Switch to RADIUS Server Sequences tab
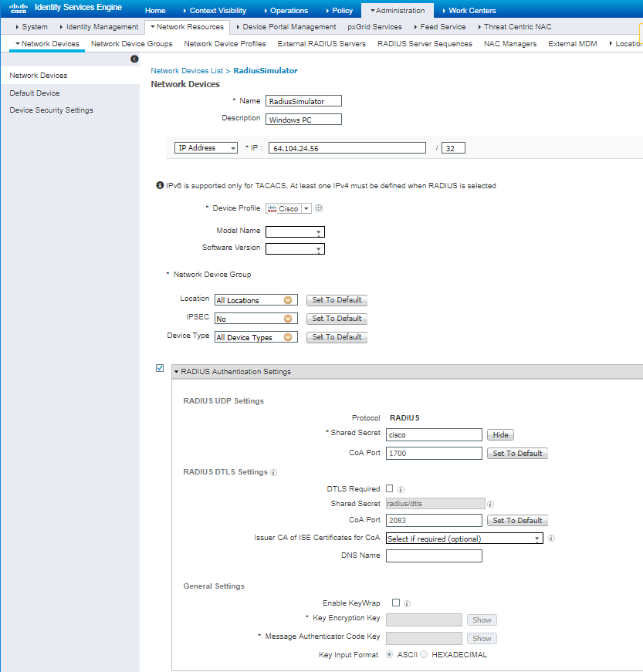The height and width of the screenshot is (672, 643). pyautogui.click(x=425, y=44)
